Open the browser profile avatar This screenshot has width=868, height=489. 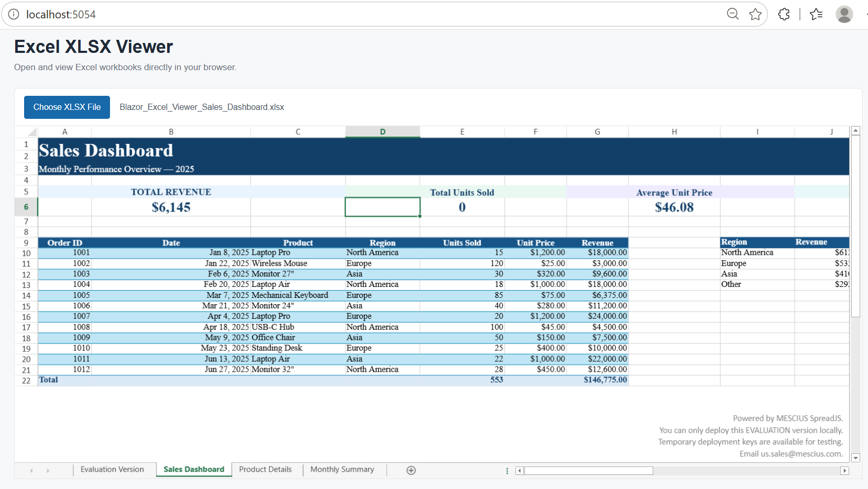(x=844, y=14)
